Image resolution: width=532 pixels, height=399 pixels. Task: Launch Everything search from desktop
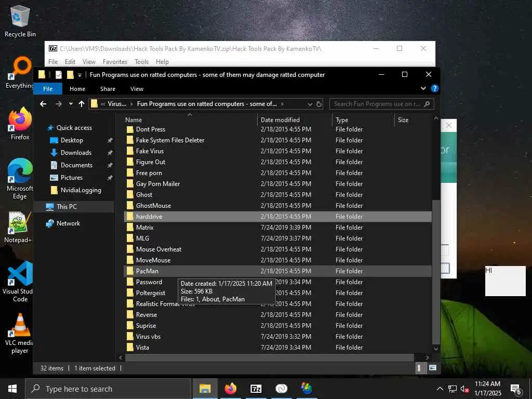20,73
